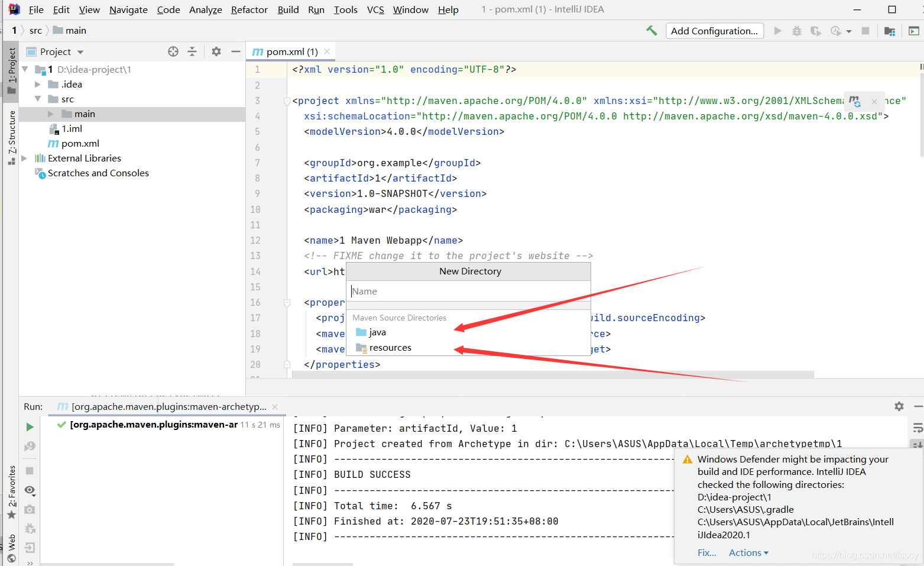The height and width of the screenshot is (566, 924).
Task: Hide the Run panel with the minus icon
Action: 918,406
